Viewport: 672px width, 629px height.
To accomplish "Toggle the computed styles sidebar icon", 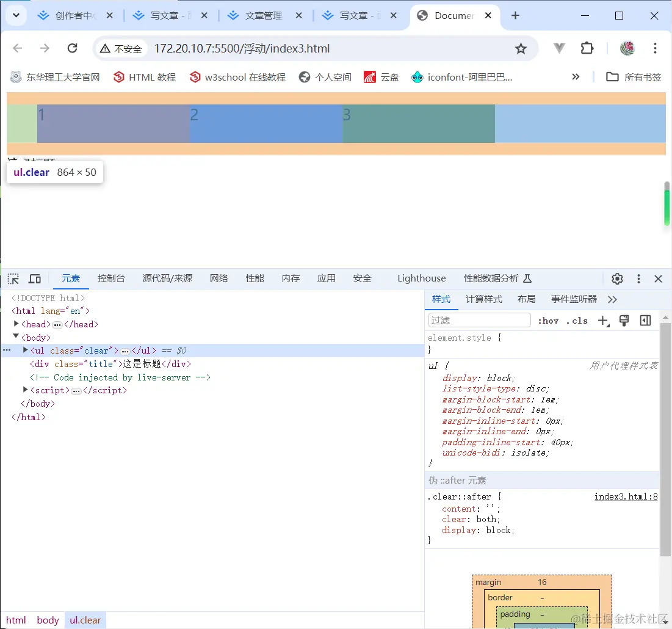I will click(645, 320).
